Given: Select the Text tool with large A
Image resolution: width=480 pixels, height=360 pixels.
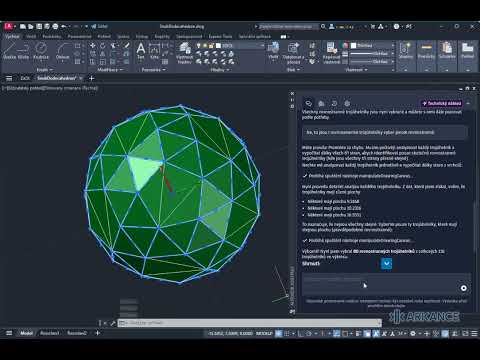Looking at the screenshot, I should pyautogui.click(x=141, y=51).
